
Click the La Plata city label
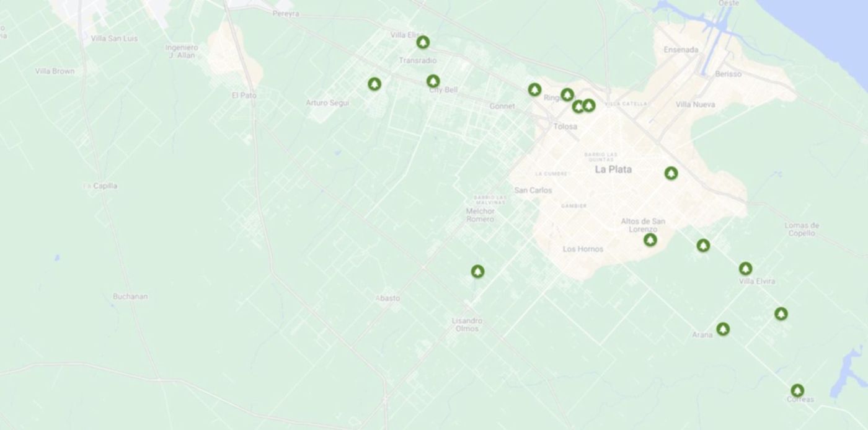pos(613,169)
